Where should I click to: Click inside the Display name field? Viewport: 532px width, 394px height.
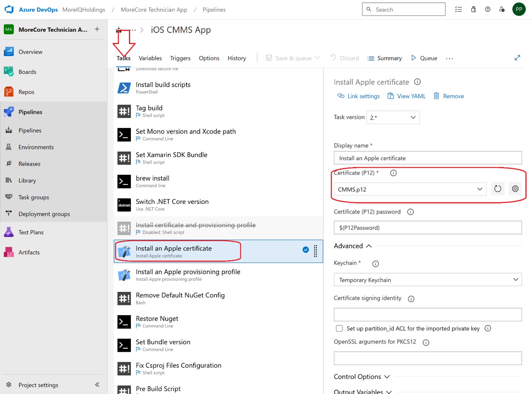pos(427,158)
